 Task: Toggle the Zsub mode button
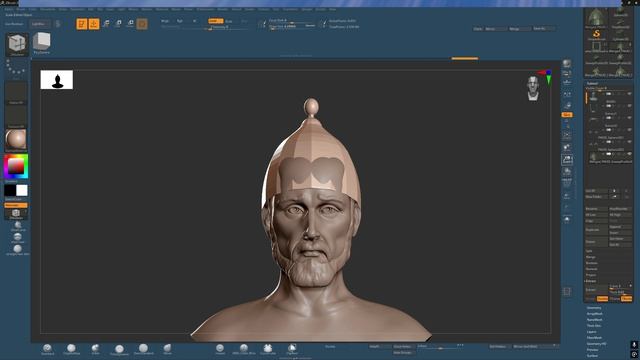coord(229,21)
